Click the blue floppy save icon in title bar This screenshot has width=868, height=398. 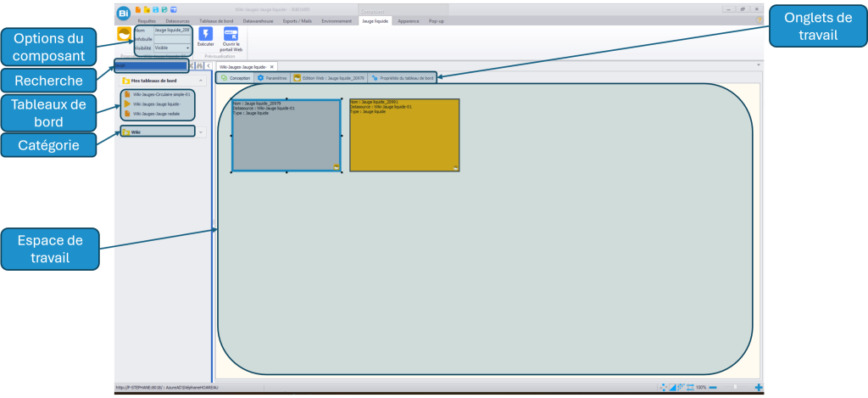(156, 10)
